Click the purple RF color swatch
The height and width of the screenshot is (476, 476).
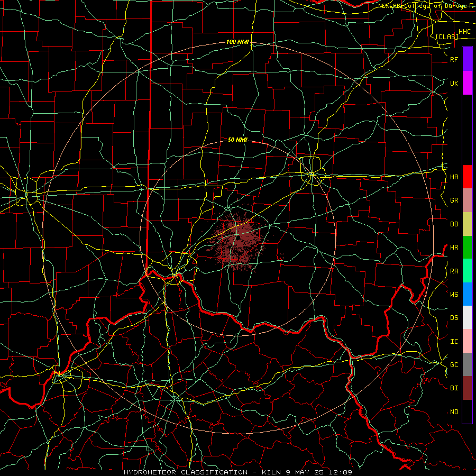[x=467, y=59]
